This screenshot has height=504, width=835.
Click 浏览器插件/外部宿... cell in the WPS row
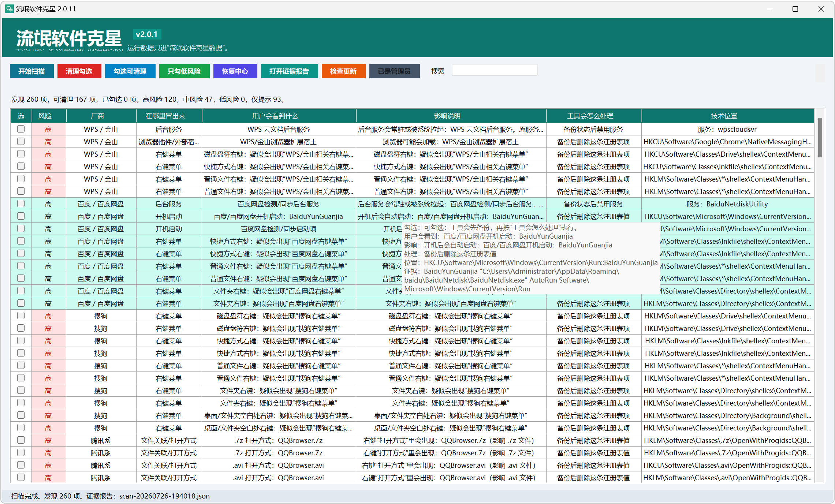pyautogui.click(x=169, y=142)
